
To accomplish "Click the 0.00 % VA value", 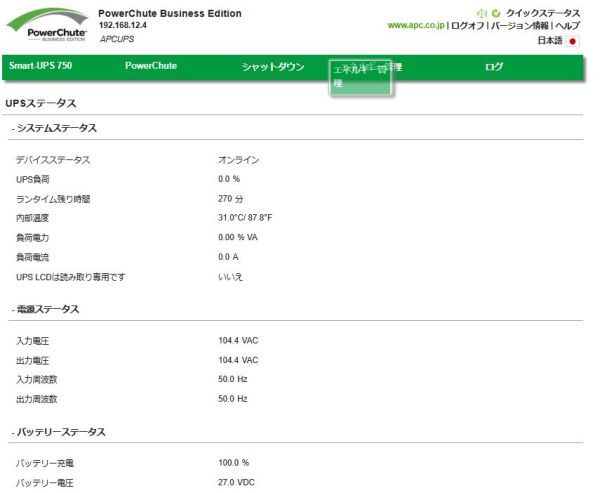I will pyautogui.click(x=238, y=237).
